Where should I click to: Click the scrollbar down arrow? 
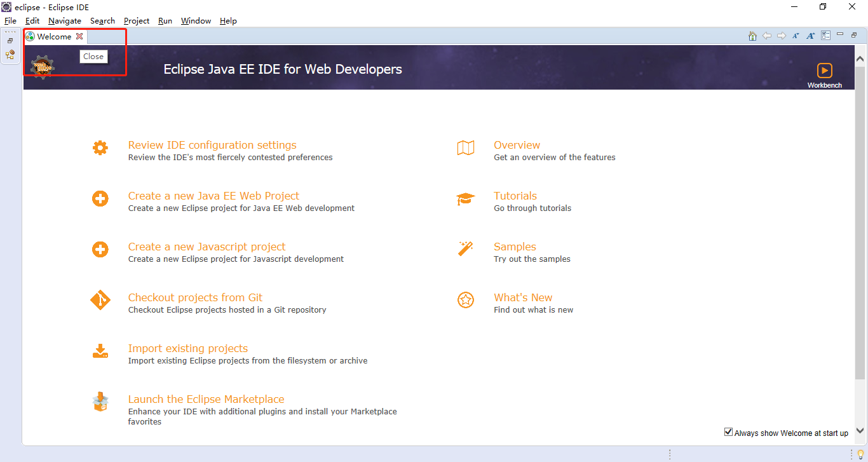[860, 430]
